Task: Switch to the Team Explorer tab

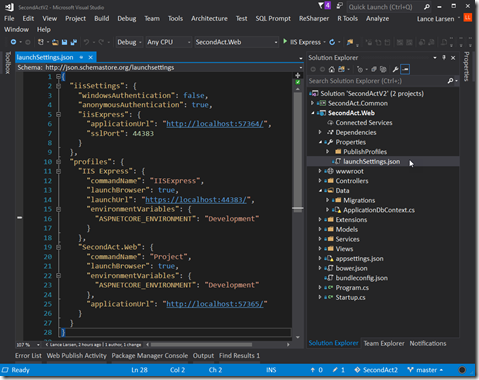Action: (x=384, y=343)
